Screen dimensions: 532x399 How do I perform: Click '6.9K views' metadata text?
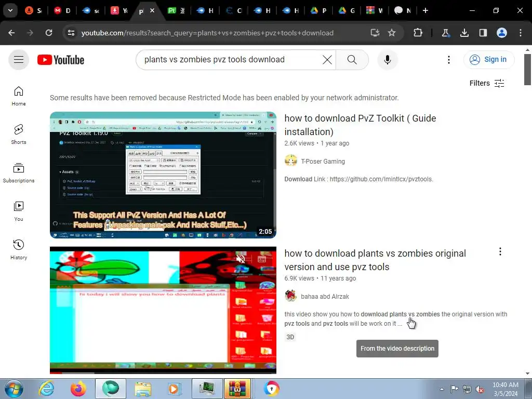coord(299,278)
